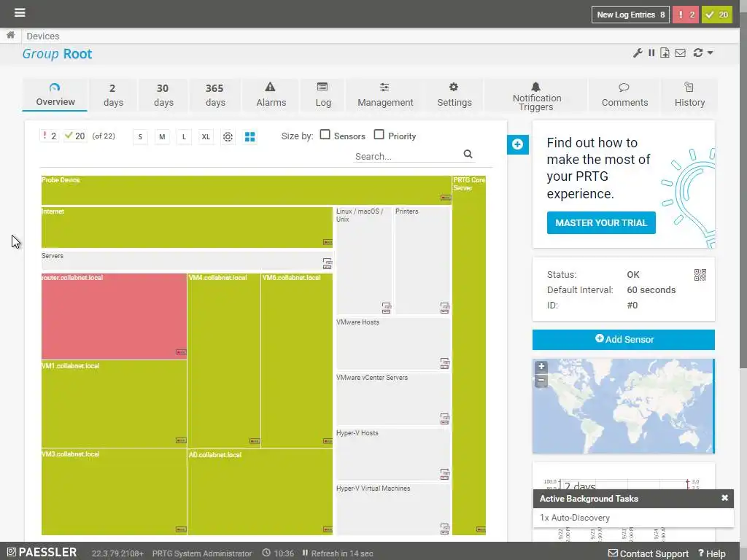Open the wrench settings icon in header

[638, 52]
